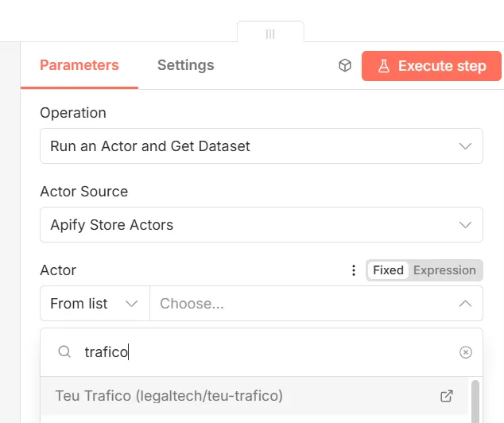The width and height of the screenshot is (504, 423).
Task: Focus the search field containing trafico
Action: tap(262, 352)
